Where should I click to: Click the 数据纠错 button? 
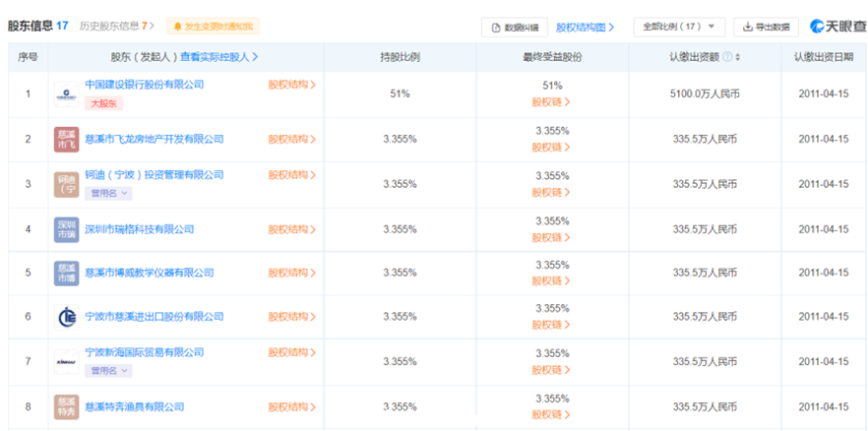[515, 28]
